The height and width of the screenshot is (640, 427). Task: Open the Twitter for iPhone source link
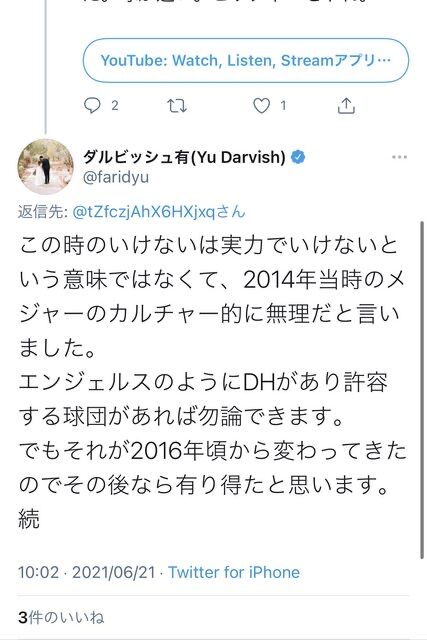pyautogui.click(x=234, y=572)
